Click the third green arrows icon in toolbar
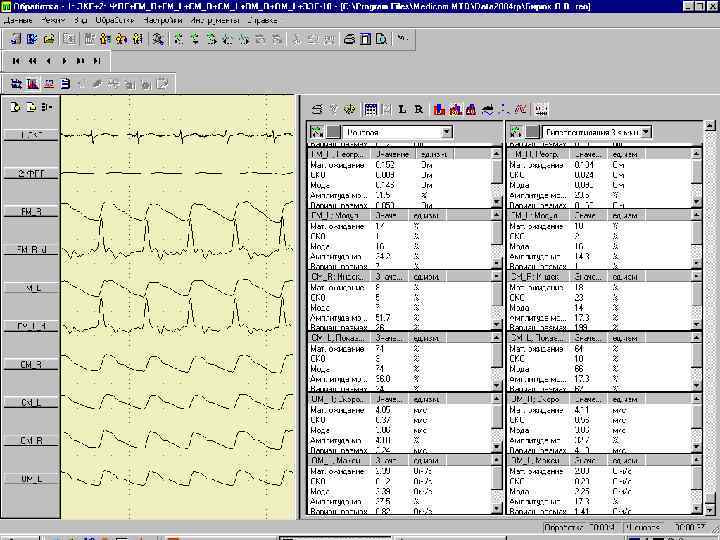 211,39
